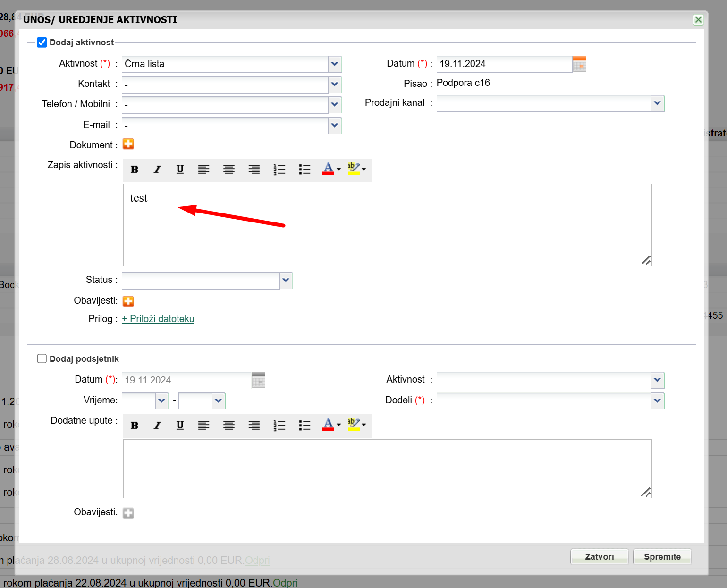Expand the Telefon / Mobilni dropdown

(335, 105)
